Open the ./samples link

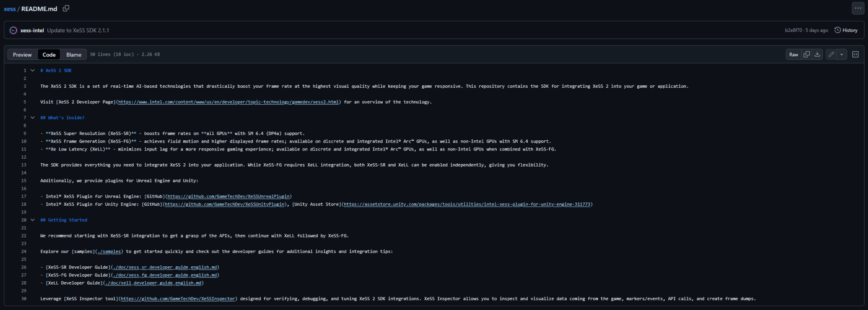tap(109, 251)
